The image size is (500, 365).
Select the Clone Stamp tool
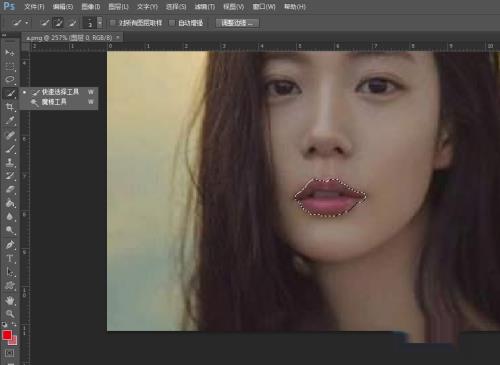[x=10, y=162]
